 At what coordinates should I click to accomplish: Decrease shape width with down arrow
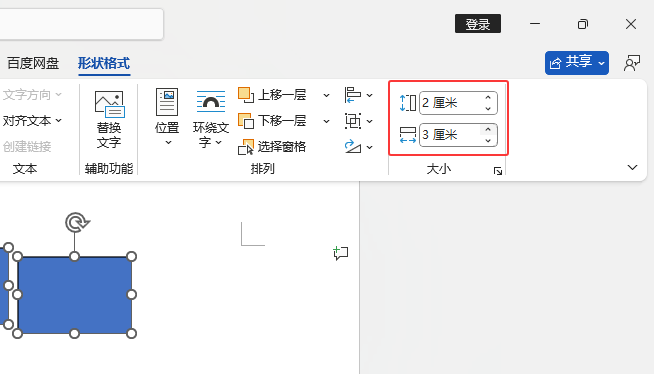tap(488, 141)
